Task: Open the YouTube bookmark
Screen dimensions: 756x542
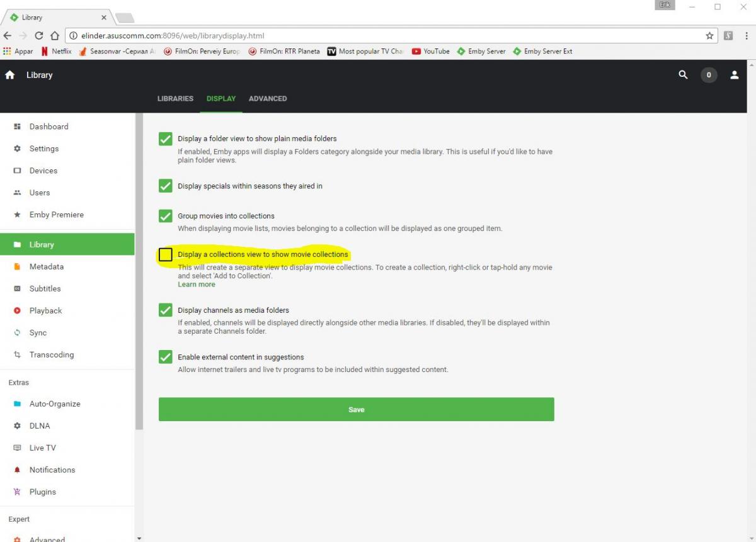Action: click(x=431, y=52)
